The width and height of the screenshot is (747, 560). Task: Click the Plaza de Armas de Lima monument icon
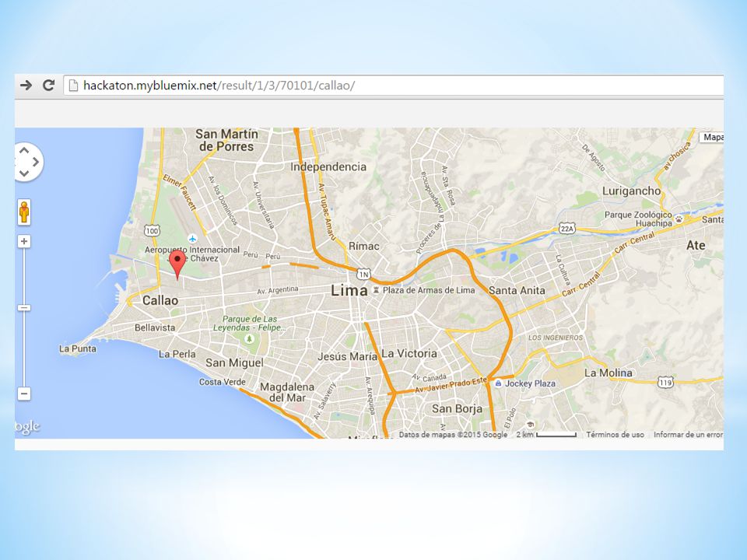click(376, 290)
